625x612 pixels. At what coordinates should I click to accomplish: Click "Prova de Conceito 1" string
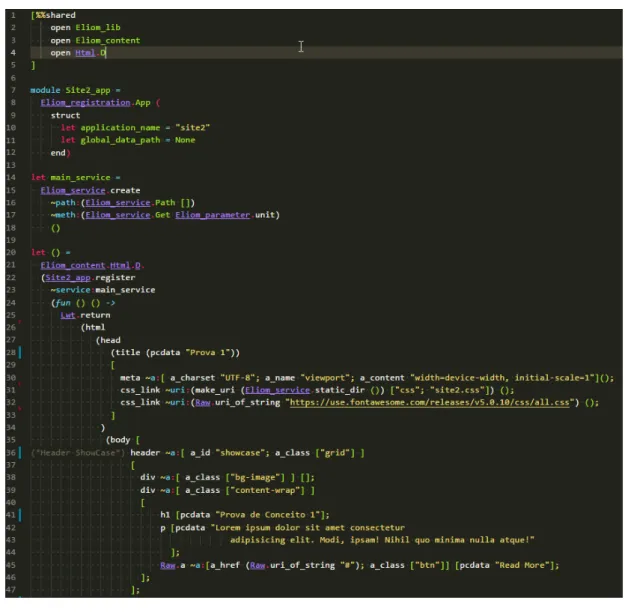pos(267,515)
